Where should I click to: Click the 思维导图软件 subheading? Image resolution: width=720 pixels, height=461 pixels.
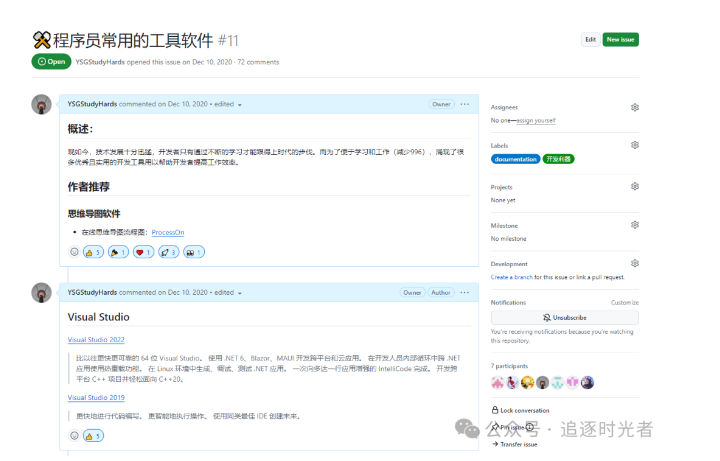click(94, 214)
